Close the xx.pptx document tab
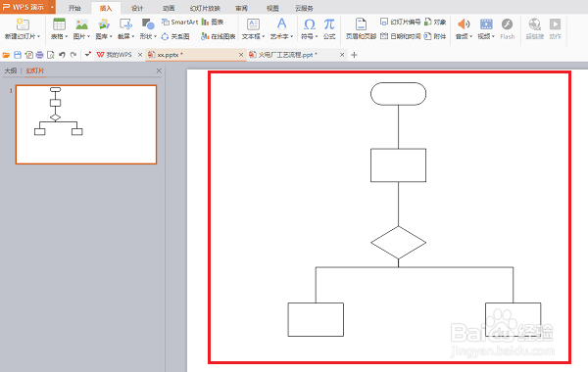This screenshot has height=372, width=588. click(241, 55)
